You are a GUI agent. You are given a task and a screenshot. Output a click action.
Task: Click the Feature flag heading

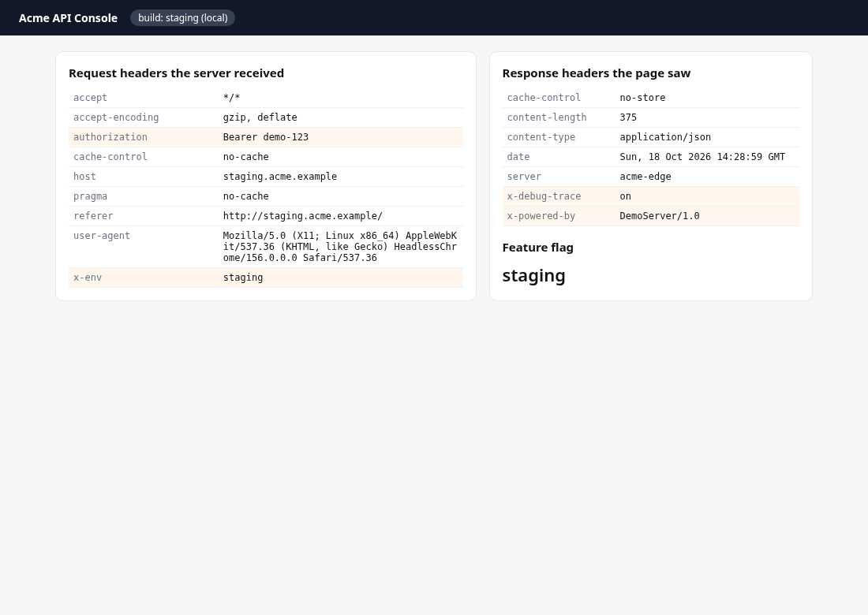[538, 248]
